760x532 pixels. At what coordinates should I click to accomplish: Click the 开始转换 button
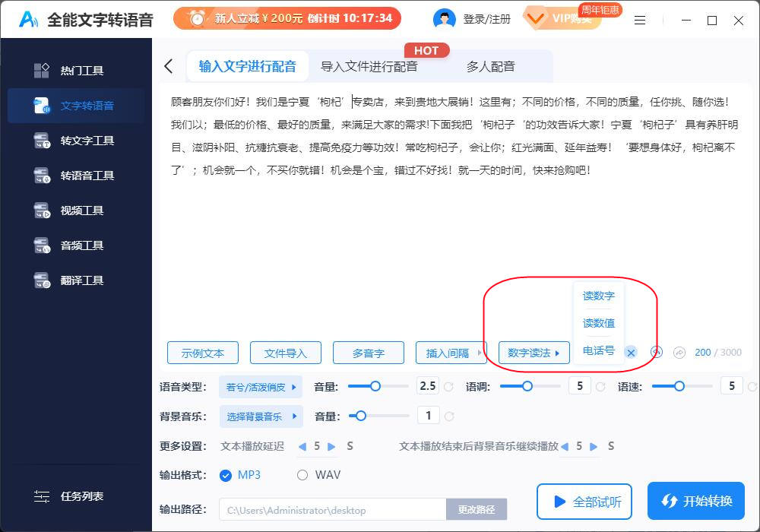[695, 501]
